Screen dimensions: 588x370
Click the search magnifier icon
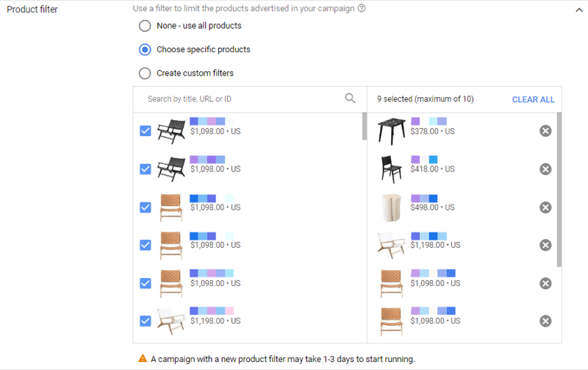click(x=350, y=99)
